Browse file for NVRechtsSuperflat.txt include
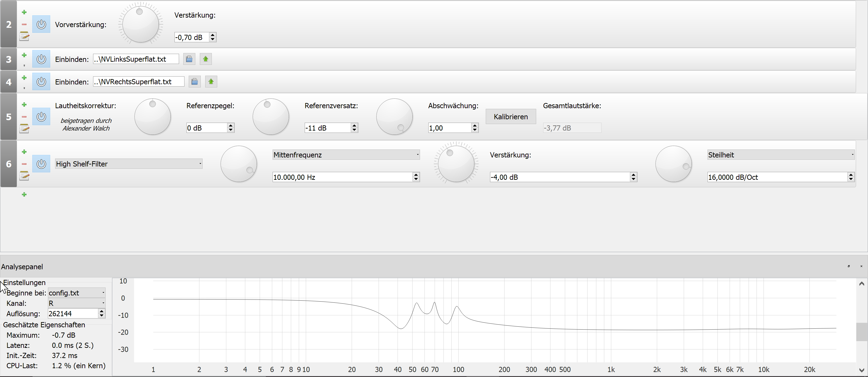 [194, 82]
